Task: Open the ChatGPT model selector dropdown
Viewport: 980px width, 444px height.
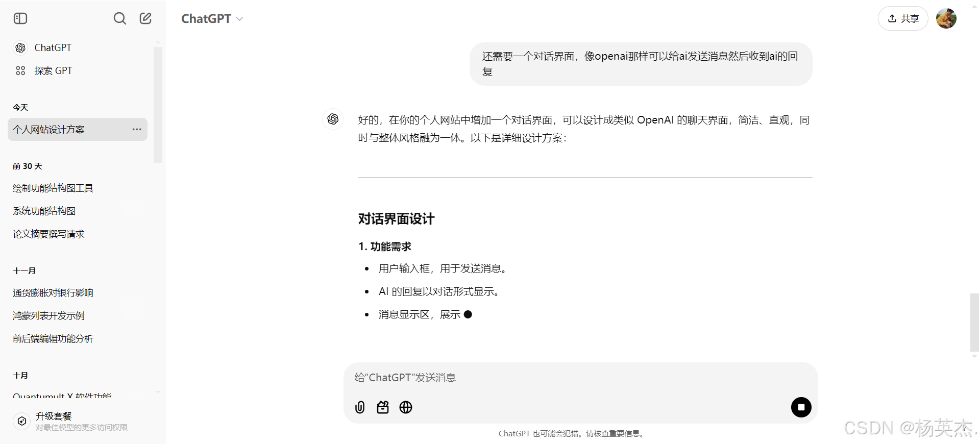Action: [212, 19]
